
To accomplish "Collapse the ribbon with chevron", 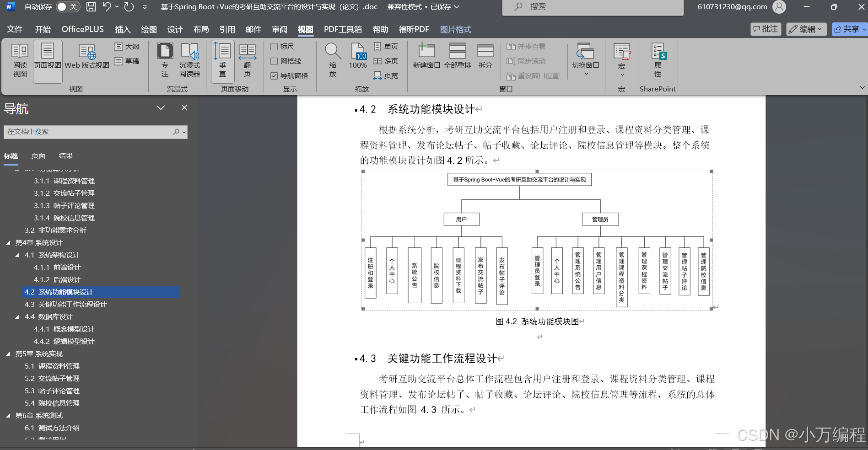I will (x=862, y=87).
